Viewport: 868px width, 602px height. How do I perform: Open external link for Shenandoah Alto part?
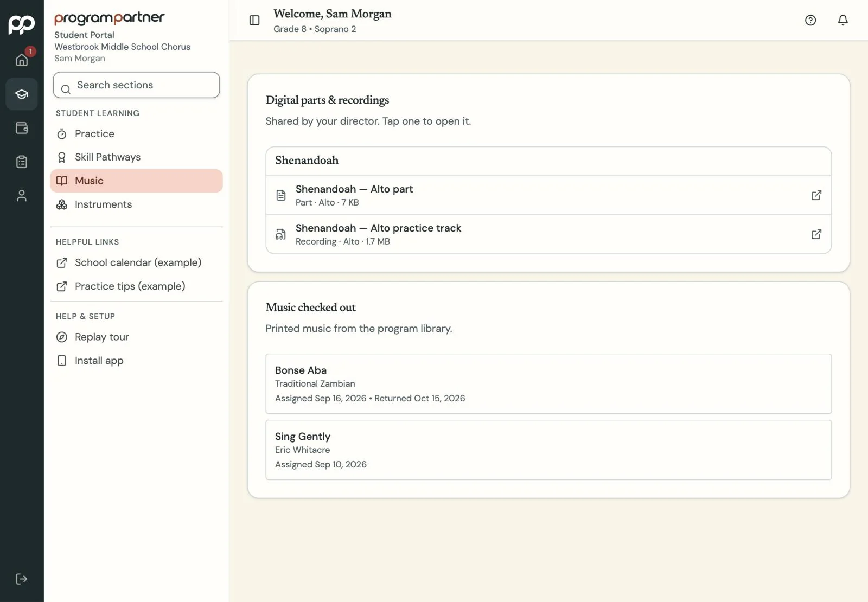click(816, 195)
